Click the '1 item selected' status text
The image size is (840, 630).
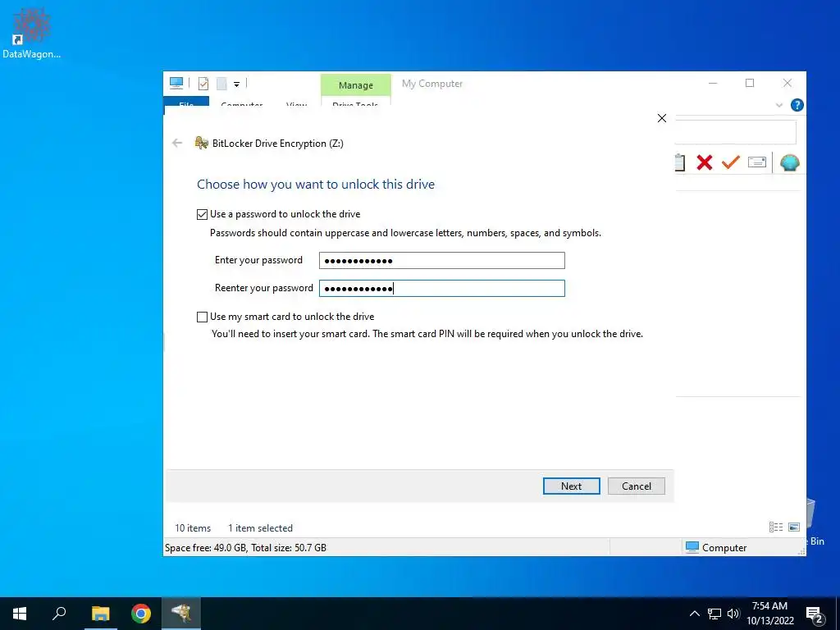(x=260, y=528)
